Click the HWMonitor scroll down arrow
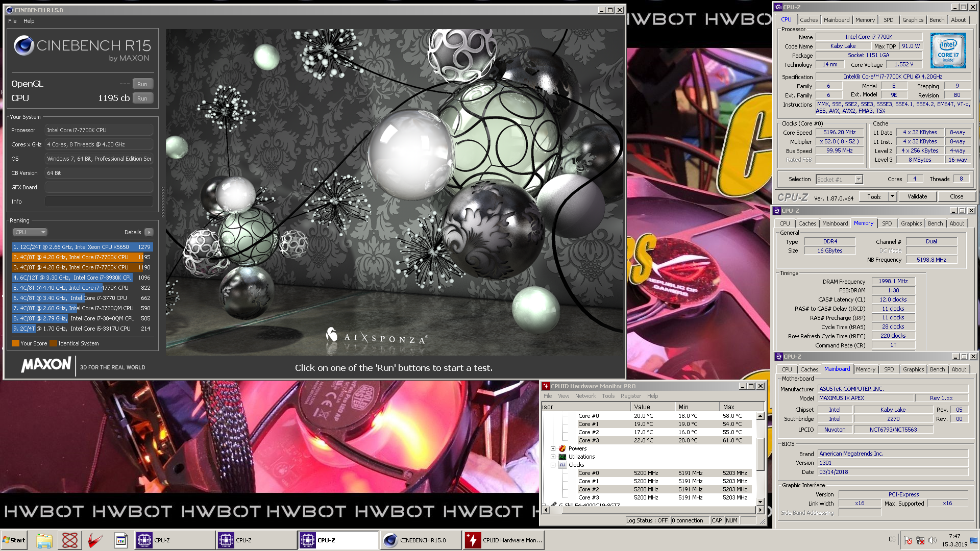The height and width of the screenshot is (551, 980). tap(760, 502)
